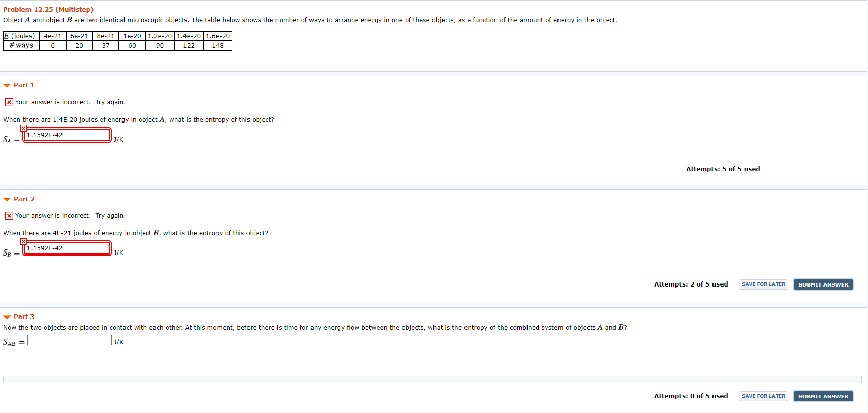Select the Part 2 heading label
The image size is (868, 413).
[x=24, y=199]
